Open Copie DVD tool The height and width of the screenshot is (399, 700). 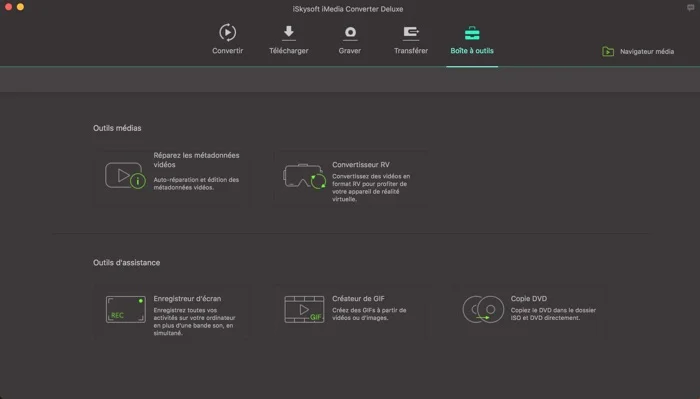(x=529, y=299)
